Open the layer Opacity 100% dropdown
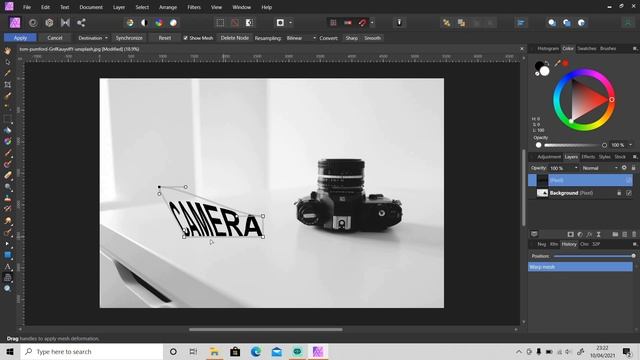Image resolution: width=640 pixels, height=360 pixels. pyautogui.click(x=564, y=168)
